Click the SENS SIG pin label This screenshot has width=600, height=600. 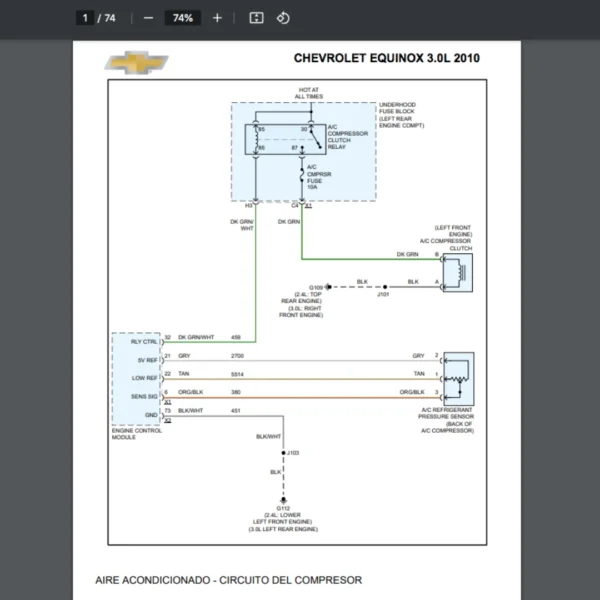[x=145, y=397]
